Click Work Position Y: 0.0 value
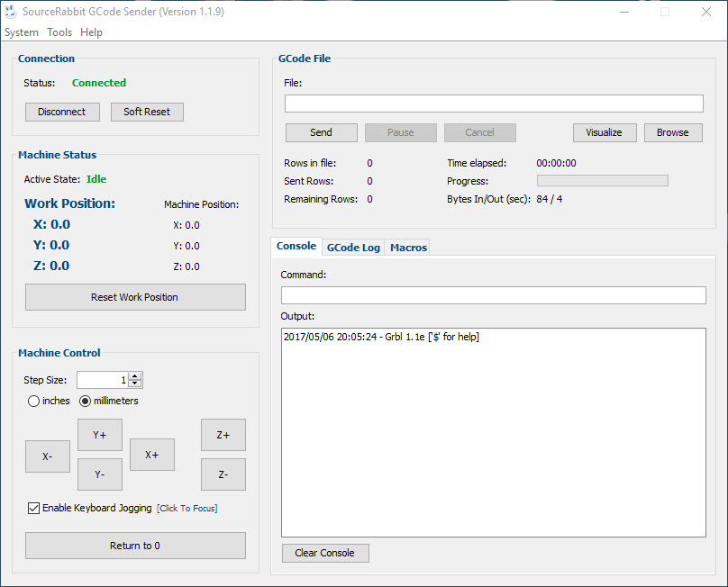The image size is (728, 587). [x=51, y=245]
